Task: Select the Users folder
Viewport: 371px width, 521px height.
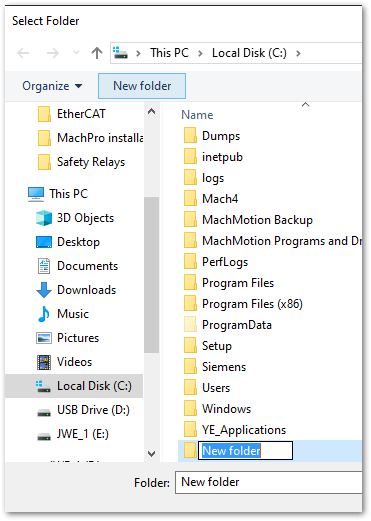Action: point(207,388)
